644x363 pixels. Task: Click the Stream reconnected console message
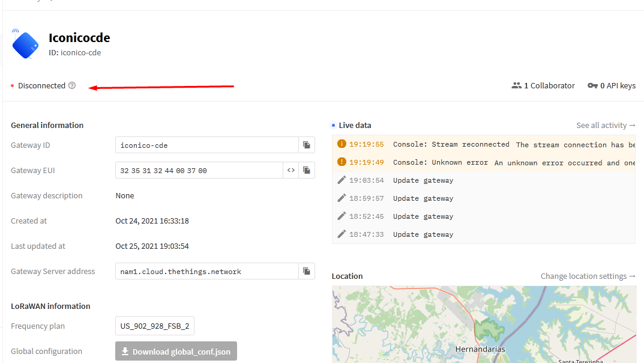(484, 144)
